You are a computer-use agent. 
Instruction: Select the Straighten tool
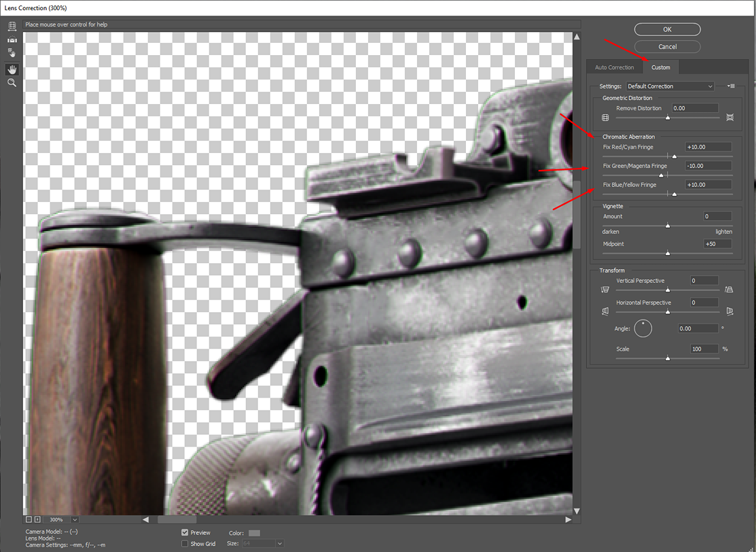(x=12, y=39)
